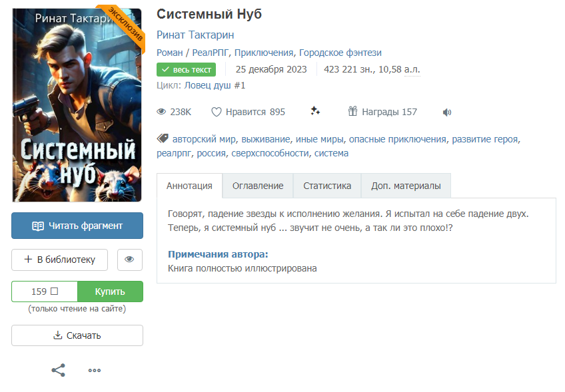Open the Доп. материалы tab
Screen dimensions: 565x392
click(x=406, y=186)
